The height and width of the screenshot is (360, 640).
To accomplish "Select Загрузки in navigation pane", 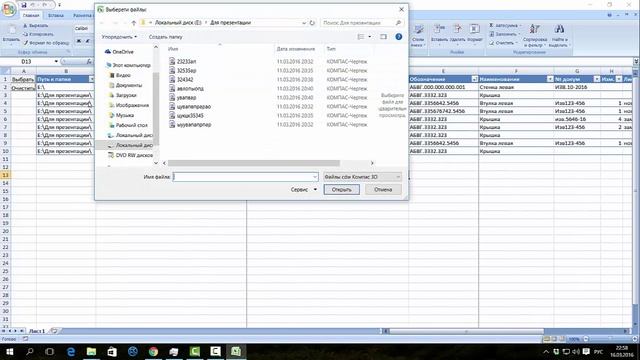I will tap(123, 95).
